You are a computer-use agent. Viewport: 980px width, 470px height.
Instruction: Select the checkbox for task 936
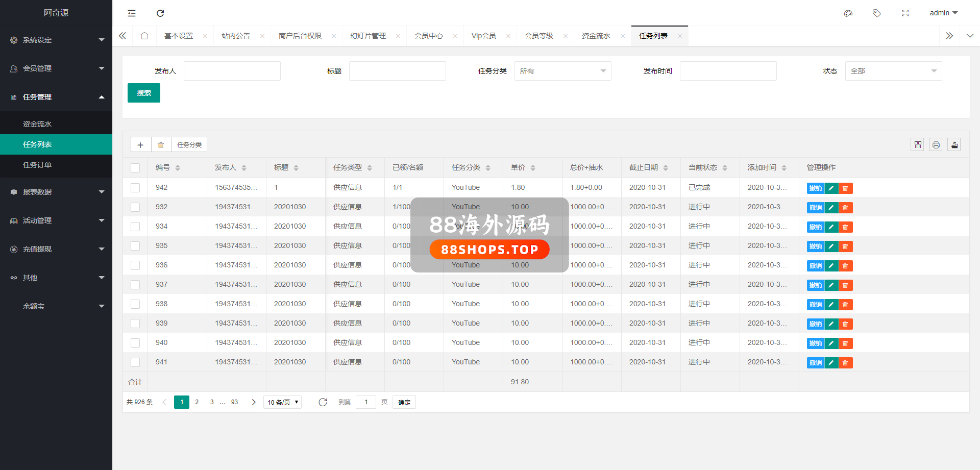[135, 265]
